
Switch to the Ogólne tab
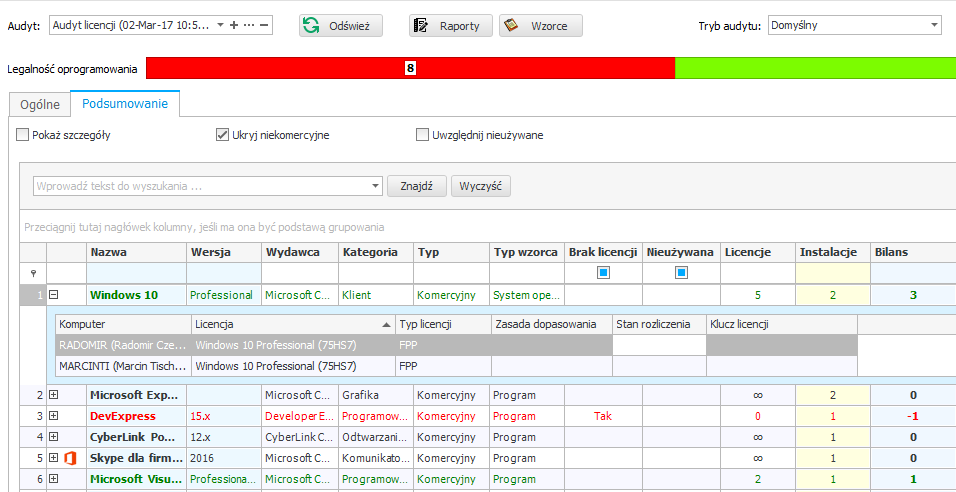[x=40, y=104]
